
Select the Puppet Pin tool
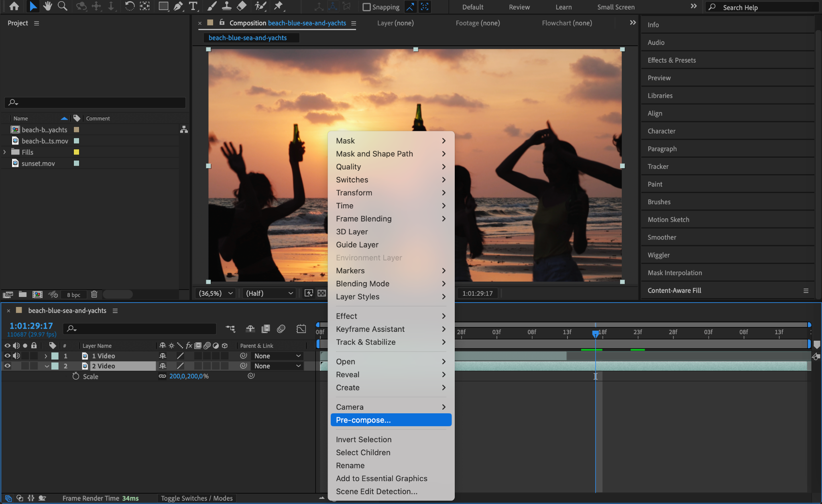[x=278, y=6]
